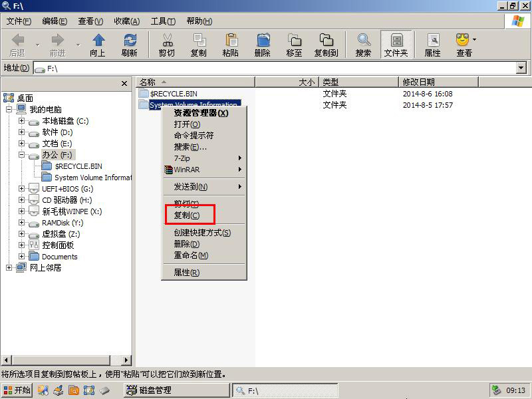Image resolution: width=532 pixels, height=399 pixels.
Task: Toggle the Folders (文件夹) pane button
Action: point(396,45)
